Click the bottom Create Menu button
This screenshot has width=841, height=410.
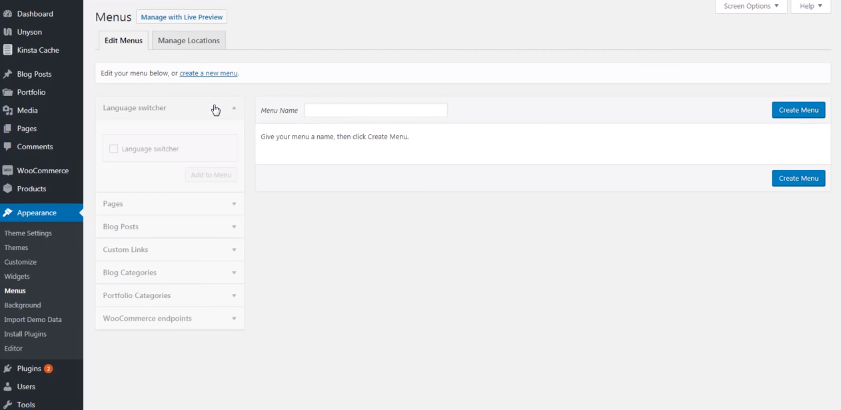click(799, 178)
